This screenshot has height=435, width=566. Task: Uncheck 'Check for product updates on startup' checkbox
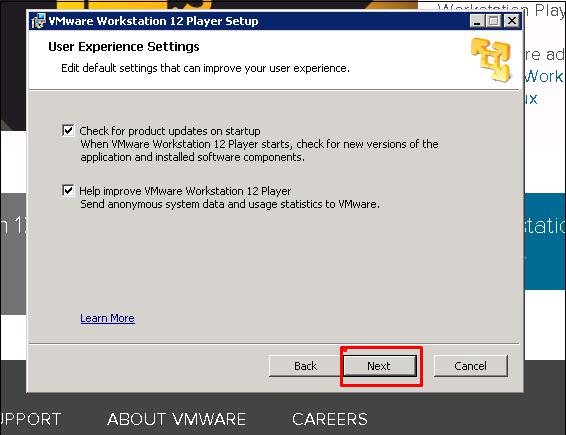tap(68, 130)
